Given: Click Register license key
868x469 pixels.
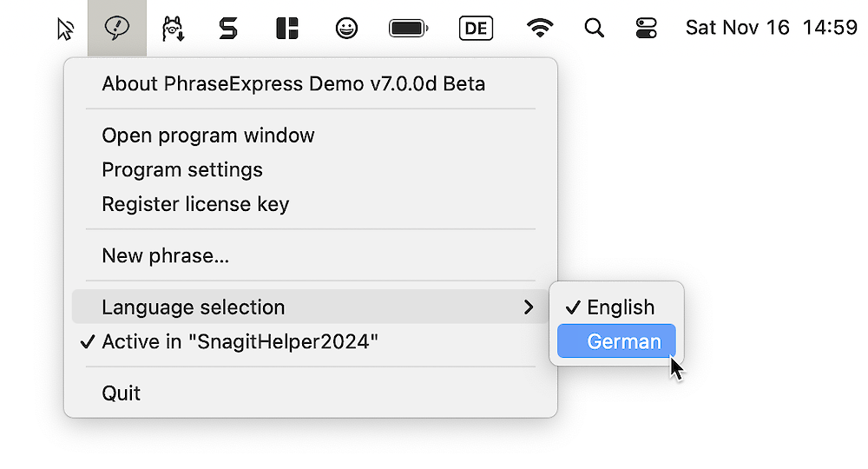Looking at the screenshot, I should 195,205.
